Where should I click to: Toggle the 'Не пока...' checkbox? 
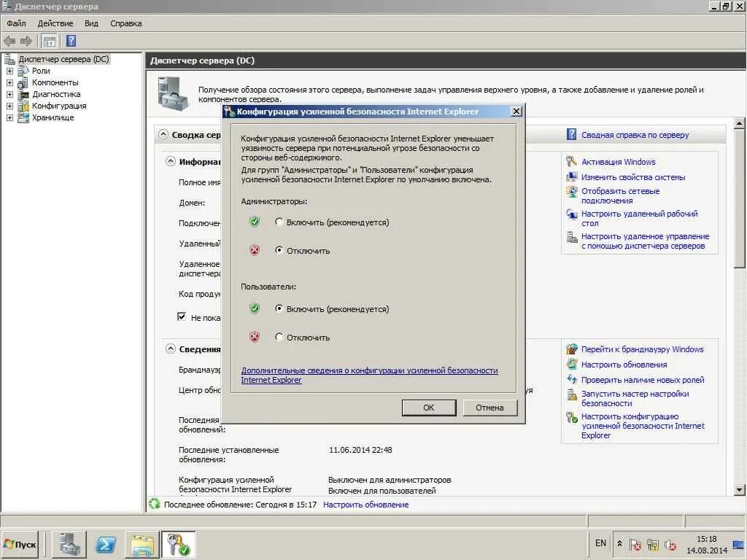[x=182, y=316]
